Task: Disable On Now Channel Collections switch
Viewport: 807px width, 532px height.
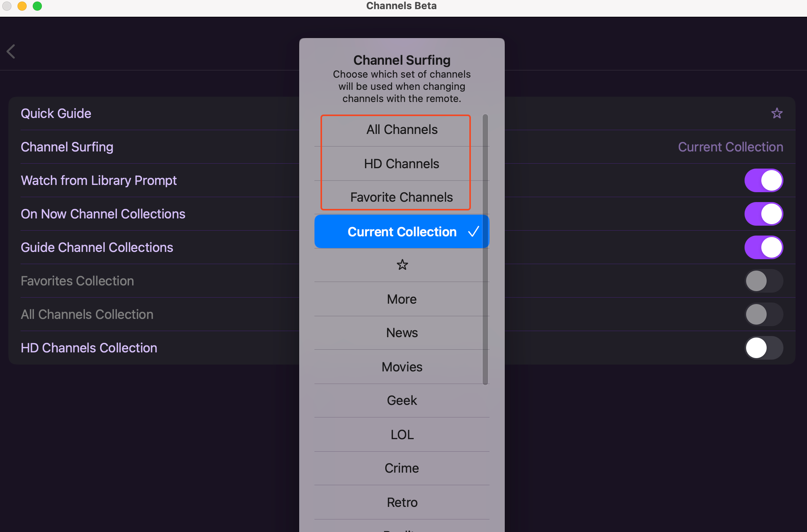Action: tap(763, 214)
